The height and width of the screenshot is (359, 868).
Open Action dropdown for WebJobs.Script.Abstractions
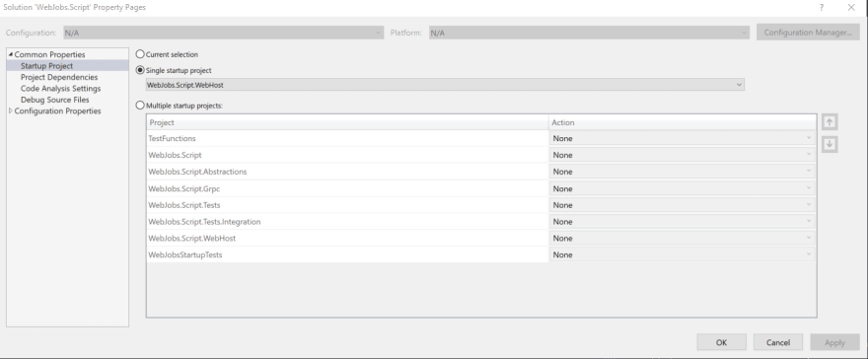[x=682, y=172]
